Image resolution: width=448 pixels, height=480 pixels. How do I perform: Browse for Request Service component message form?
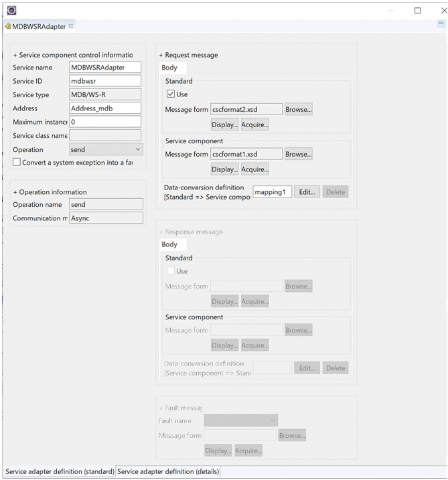coord(299,154)
